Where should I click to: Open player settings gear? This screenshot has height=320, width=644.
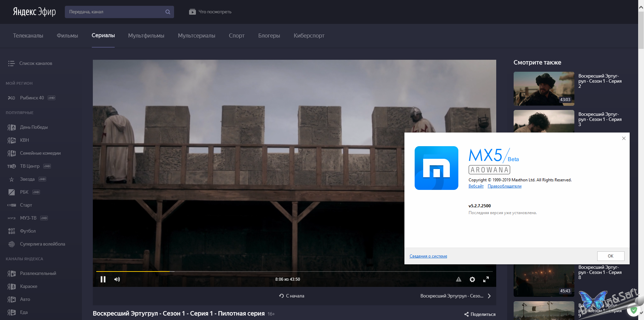point(472,279)
